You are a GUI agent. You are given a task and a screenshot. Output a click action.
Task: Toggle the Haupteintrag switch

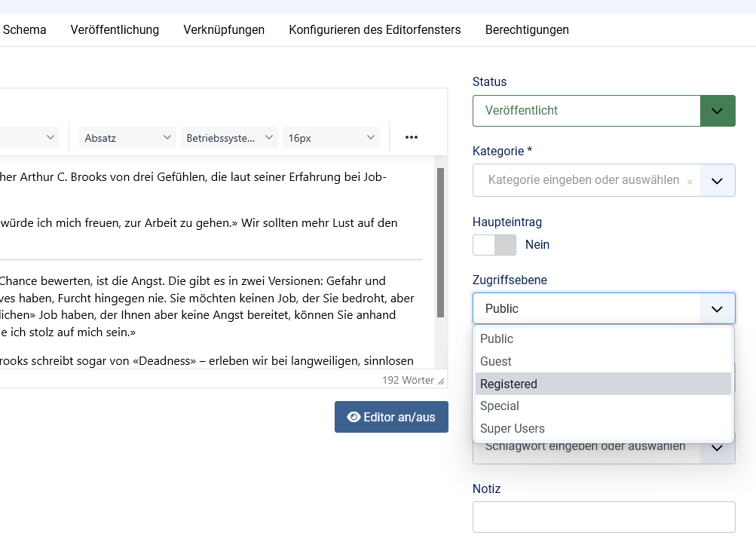tap(494, 245)
